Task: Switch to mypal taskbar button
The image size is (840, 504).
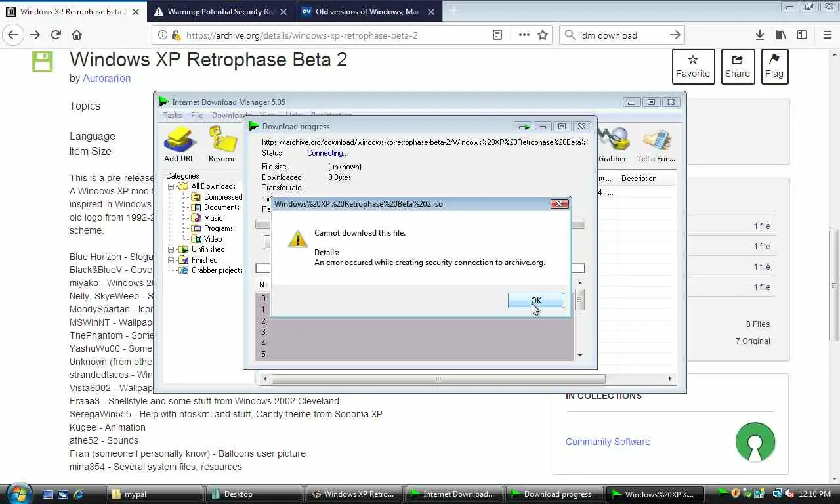Action: click(x=155, y=494)
